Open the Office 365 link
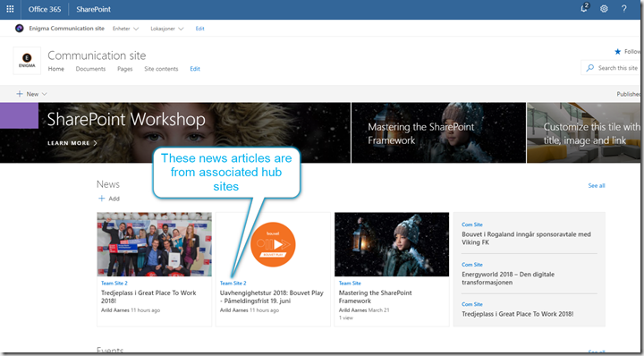This screenshot has height=356, width=644. (45, 9)
